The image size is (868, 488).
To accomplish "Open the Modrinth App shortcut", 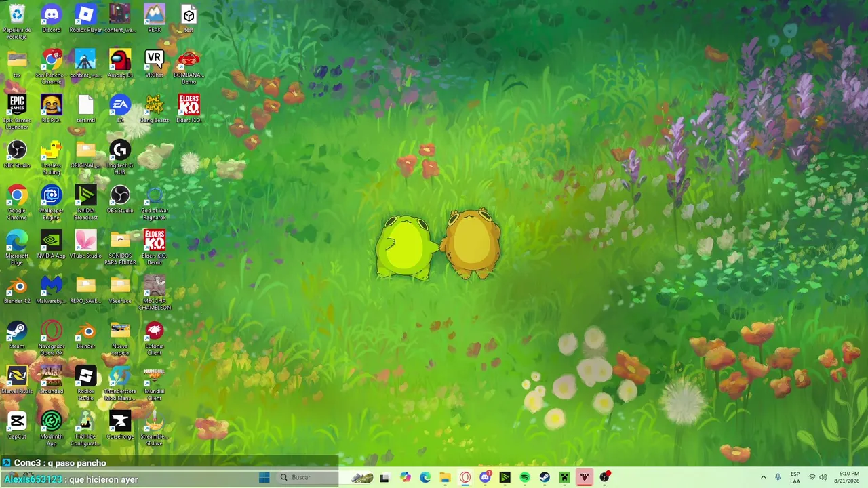I will pos(52,430).
